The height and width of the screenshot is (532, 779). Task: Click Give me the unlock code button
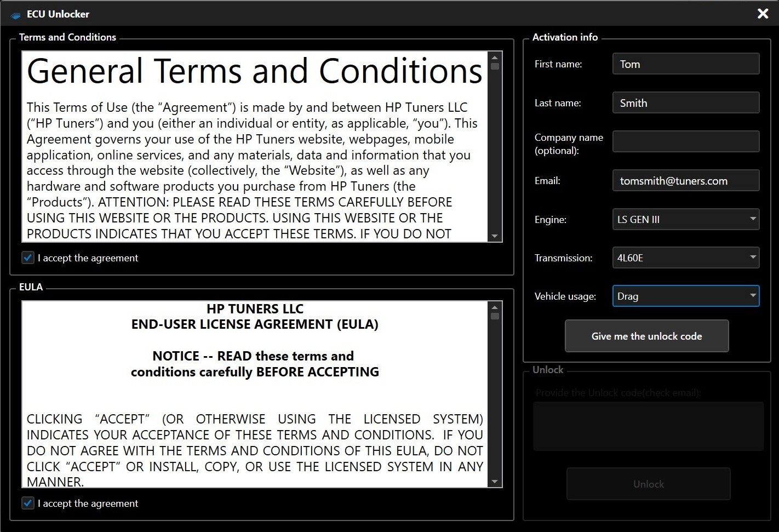647,336
